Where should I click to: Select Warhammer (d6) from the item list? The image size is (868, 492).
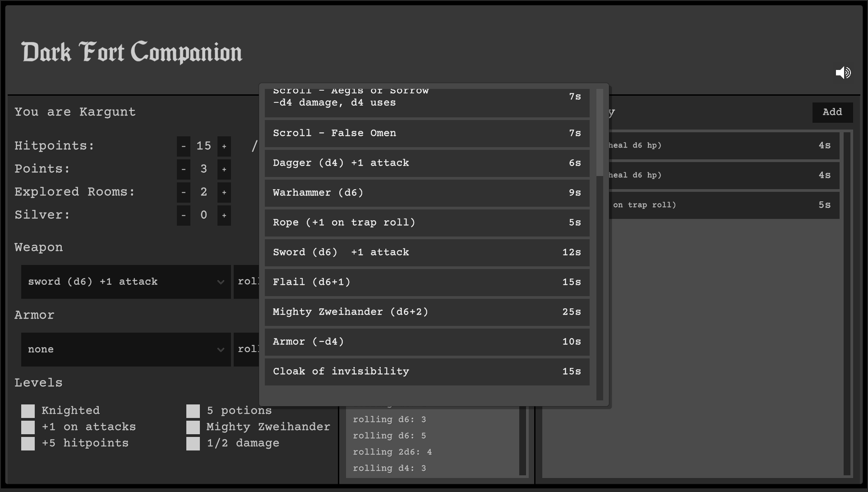point(427,193)
